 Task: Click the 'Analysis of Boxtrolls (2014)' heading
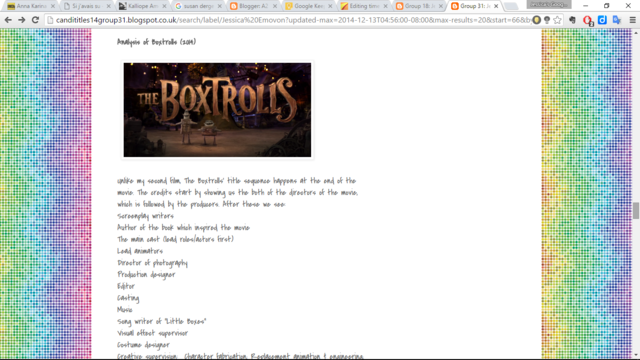click(x=156, y=42)
